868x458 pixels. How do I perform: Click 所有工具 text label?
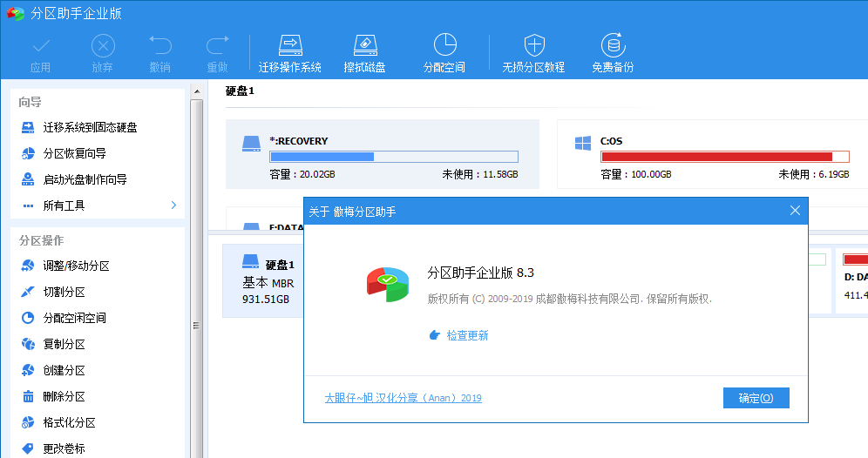tap(64, 205)
